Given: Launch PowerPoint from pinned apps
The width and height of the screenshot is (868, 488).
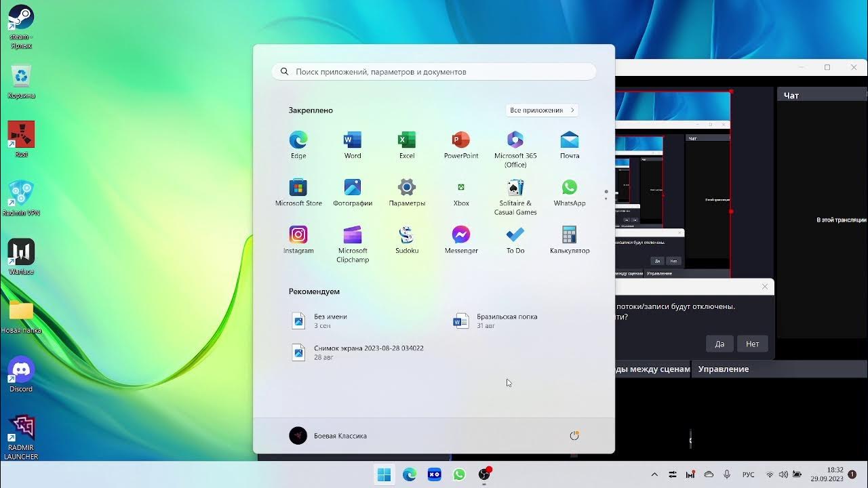Looking at the screenshot, I should point(461,145).
